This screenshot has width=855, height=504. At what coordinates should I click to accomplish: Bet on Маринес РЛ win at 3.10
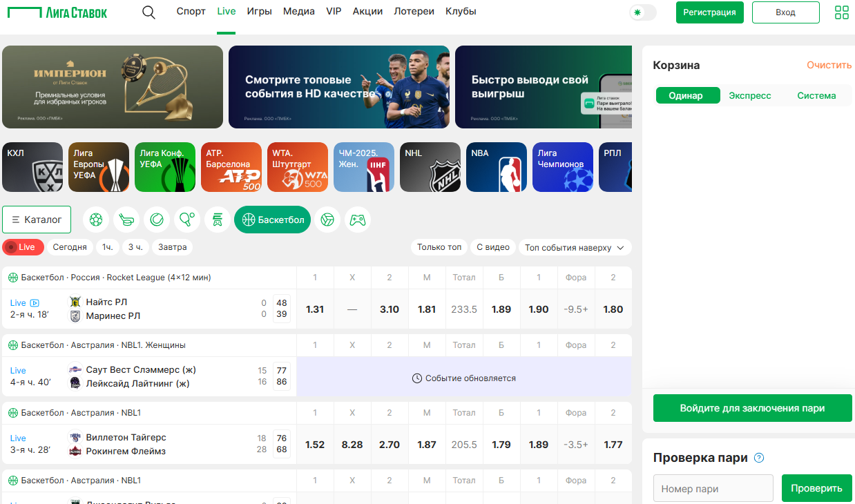[x=390, y=309]
